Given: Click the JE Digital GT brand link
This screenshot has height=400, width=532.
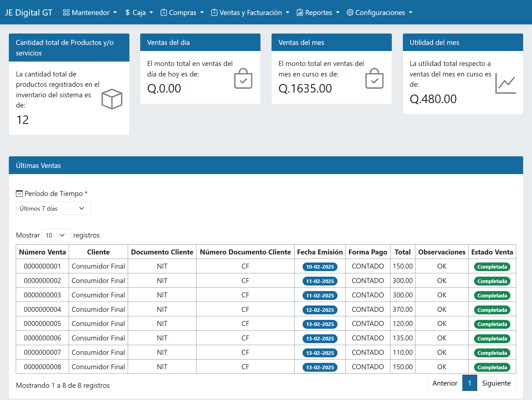Looking at the screenshot, I should tap(29, 12).
